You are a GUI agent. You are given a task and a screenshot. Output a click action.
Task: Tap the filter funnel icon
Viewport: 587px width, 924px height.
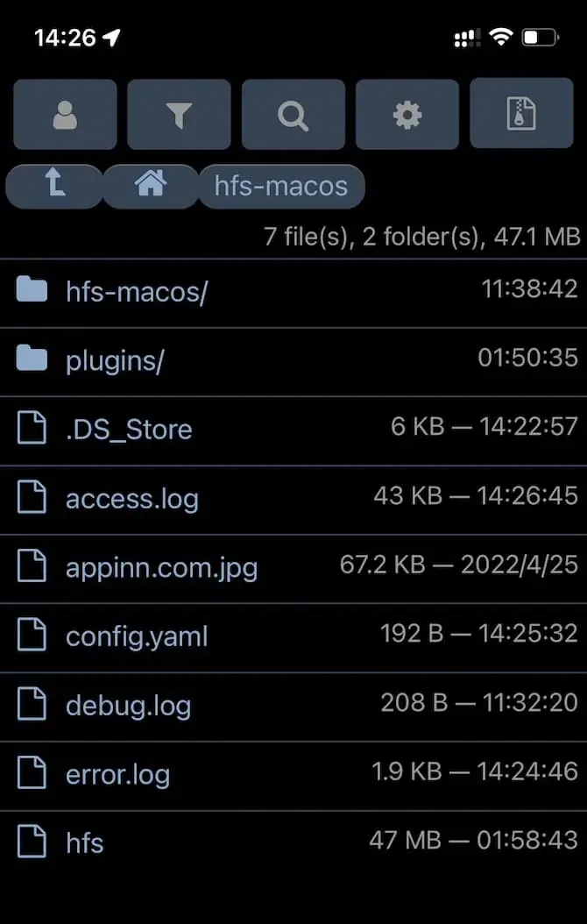pos(179,114)
